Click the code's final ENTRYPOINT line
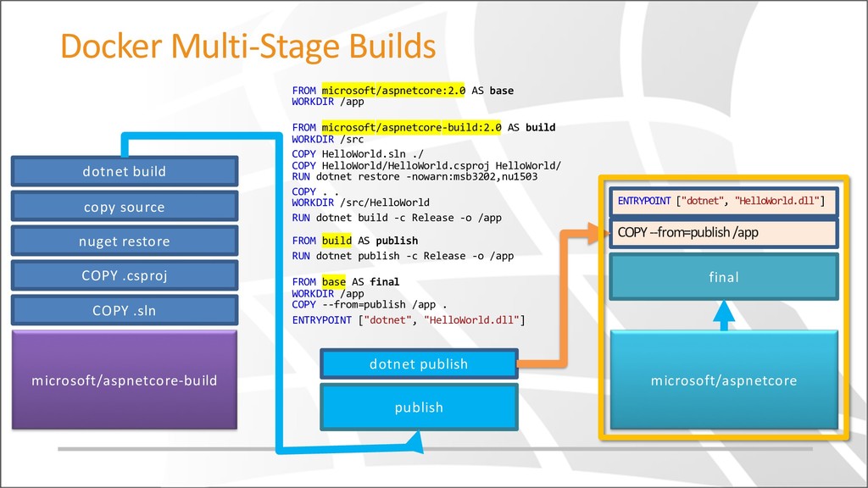Viewport: 868px width, 488px height. [x=409, y=319]
